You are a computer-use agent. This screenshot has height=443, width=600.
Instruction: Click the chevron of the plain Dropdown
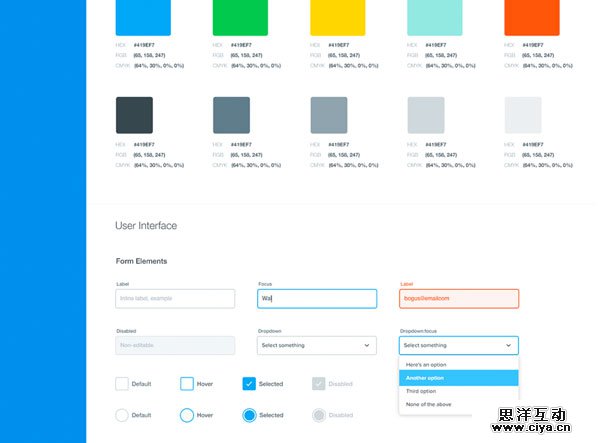367,345
